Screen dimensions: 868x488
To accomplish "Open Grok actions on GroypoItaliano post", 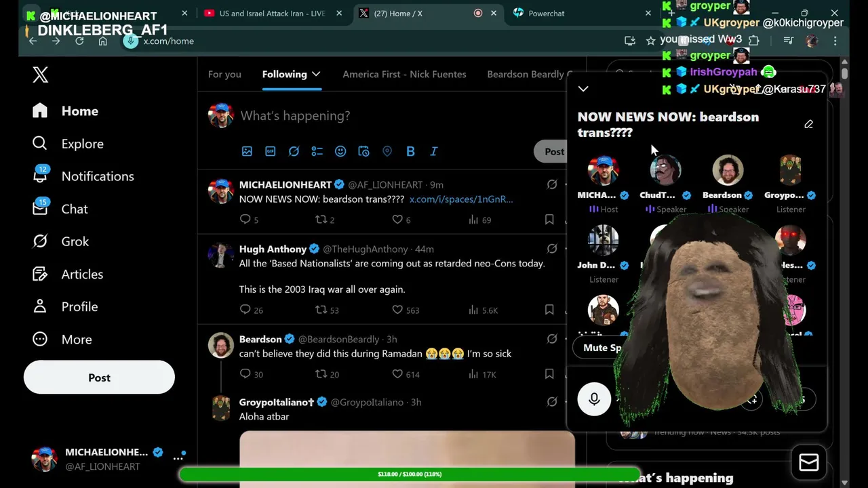I will coord(552,402).
